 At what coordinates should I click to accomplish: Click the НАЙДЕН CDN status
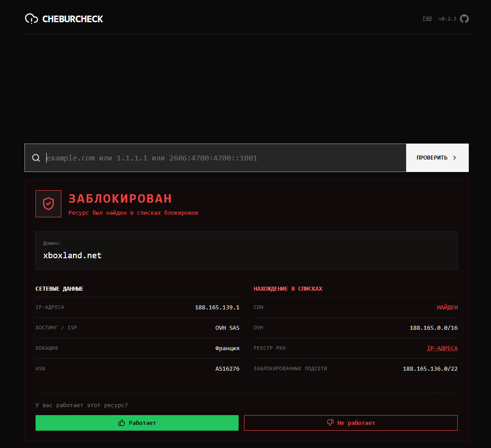[447, 308]
